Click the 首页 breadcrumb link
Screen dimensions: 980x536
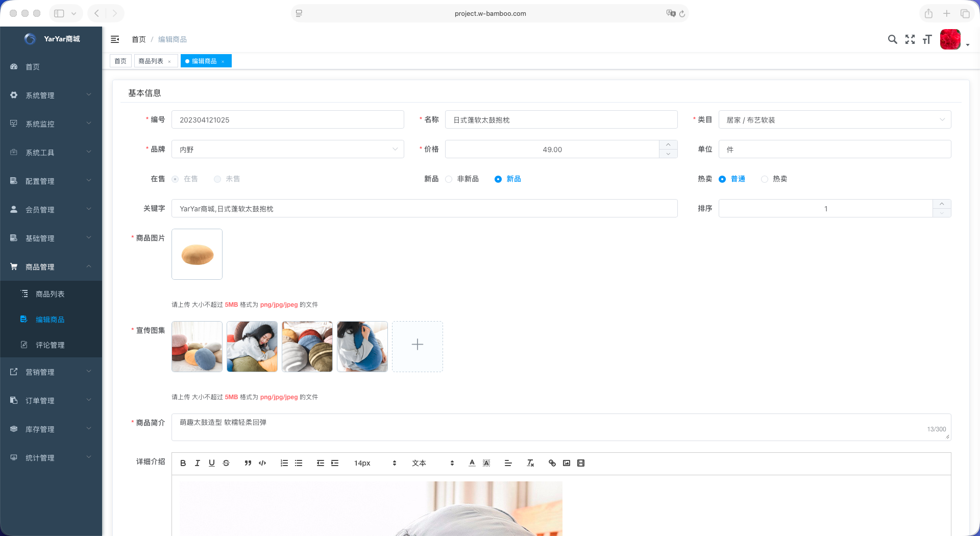[138, 39]
